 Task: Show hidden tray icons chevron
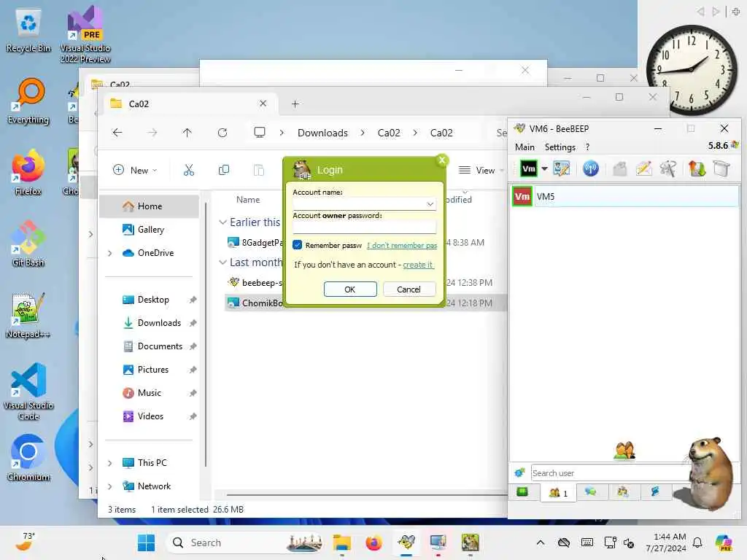tap(541, 542)
